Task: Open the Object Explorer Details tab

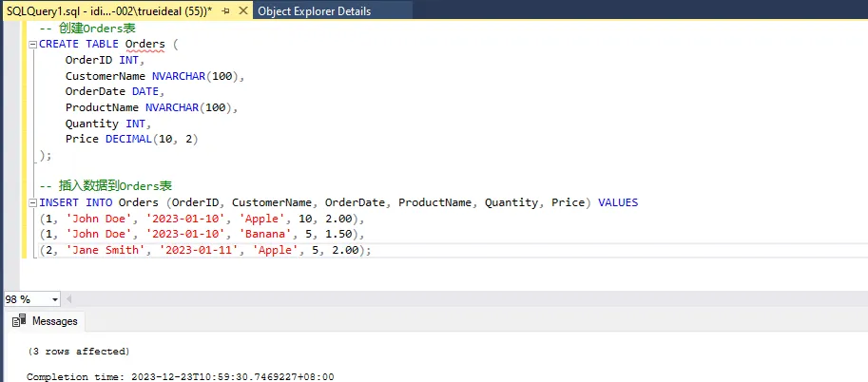Action: click(x=315, y=11)
